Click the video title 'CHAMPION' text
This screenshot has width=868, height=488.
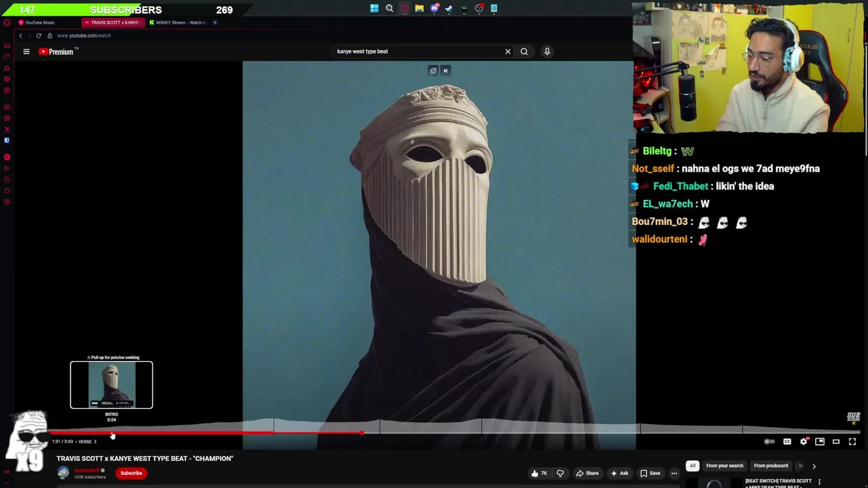pos(144,459)
